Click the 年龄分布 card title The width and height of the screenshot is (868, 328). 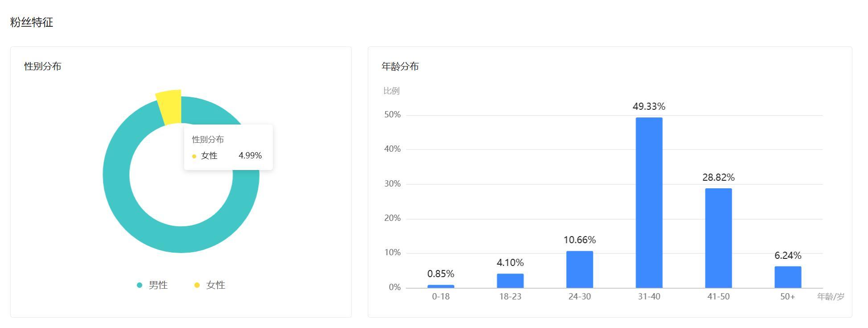[400, 66]
